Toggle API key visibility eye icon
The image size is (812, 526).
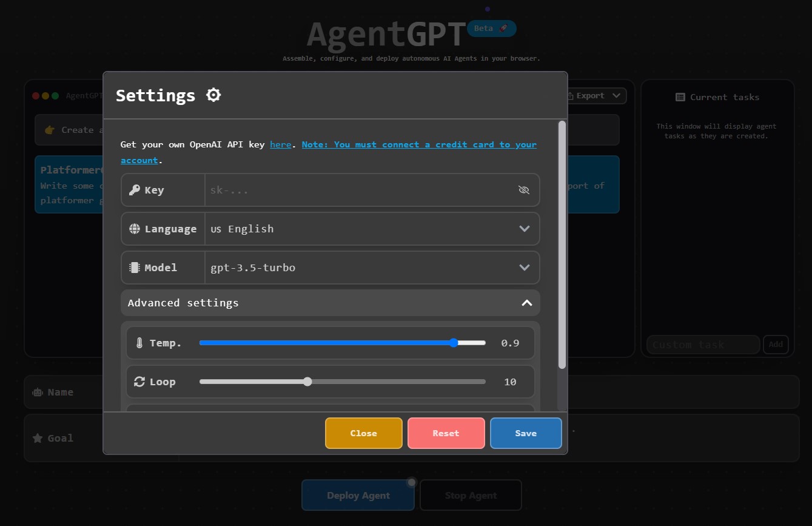coord(524,190)
